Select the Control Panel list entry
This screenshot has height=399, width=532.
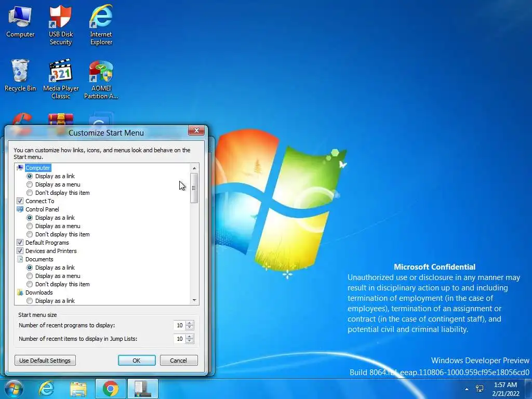pyautogui.click(x=42, y=209)
